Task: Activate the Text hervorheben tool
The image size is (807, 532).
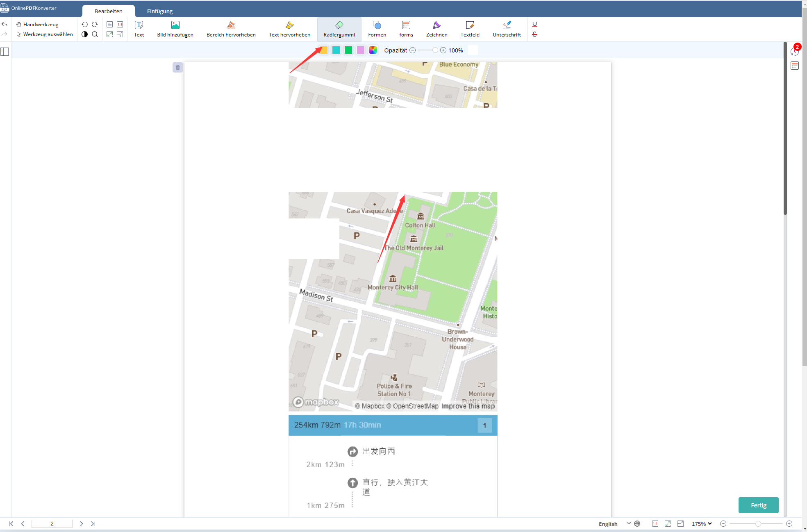Action: [x=289, y=29]
